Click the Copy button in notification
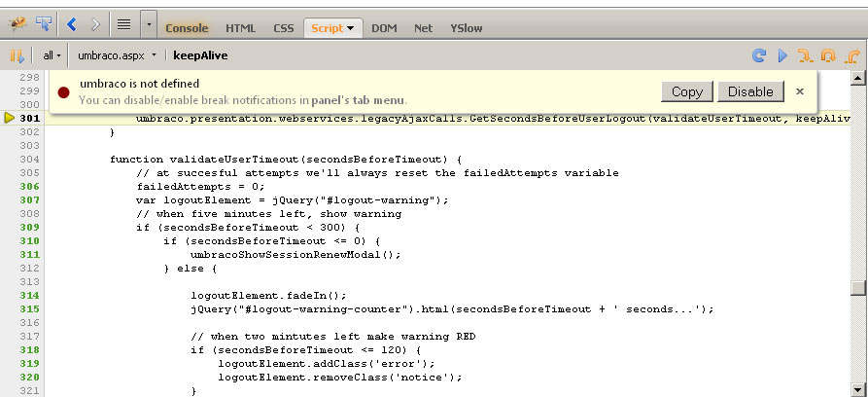Viewport: 868px width, 397px height. tap(686, 91)
